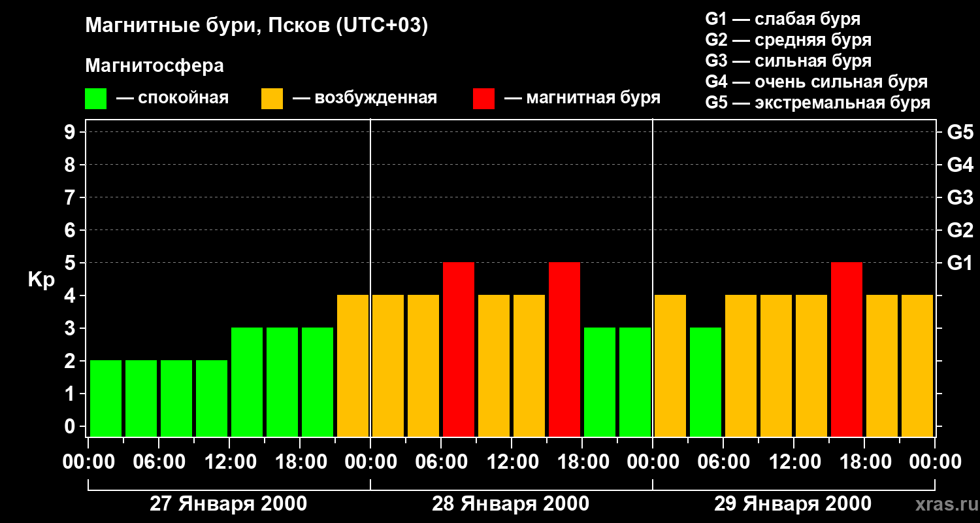Click the 'Kp' axis title
980x523 pixels.
pos(41,280)
